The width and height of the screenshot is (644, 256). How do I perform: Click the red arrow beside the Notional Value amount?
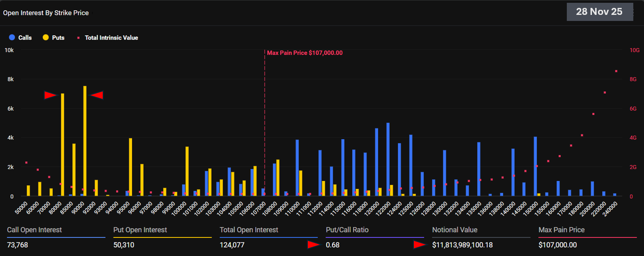[x=420, y=244]
